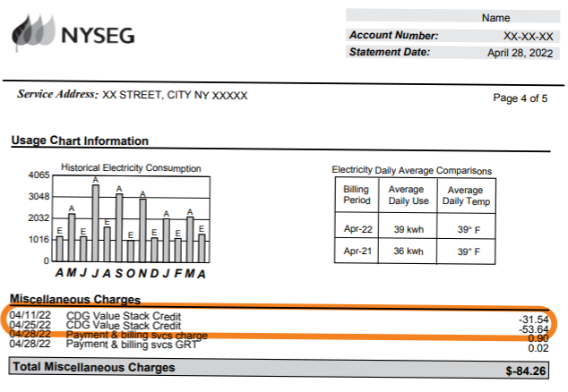Click the $-84.26 total amount

click(527, 366)
